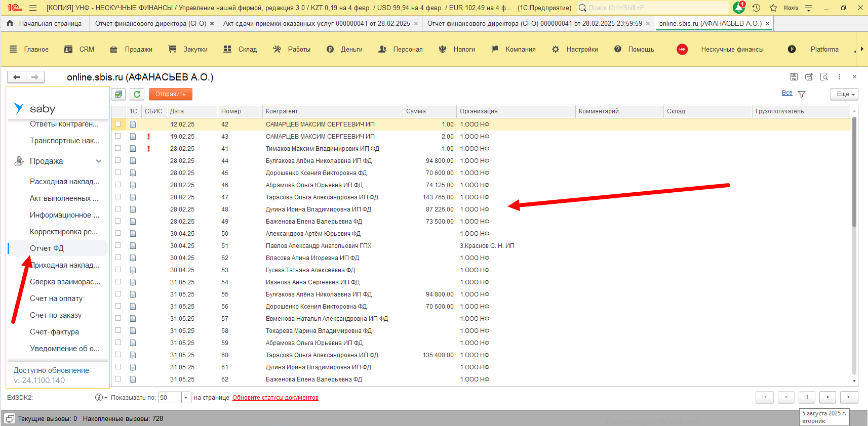Screen dimensions: 868x426
Task: Add page to favorites star icon
Action: (x=773, y=8)
